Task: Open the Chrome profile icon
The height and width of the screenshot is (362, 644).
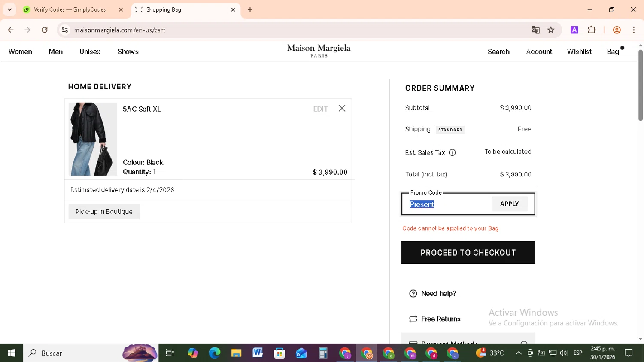Action: point(617,30)
